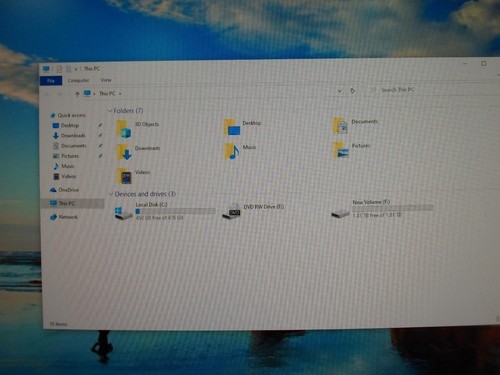Click the system icon in title bar

click(46, 69)
